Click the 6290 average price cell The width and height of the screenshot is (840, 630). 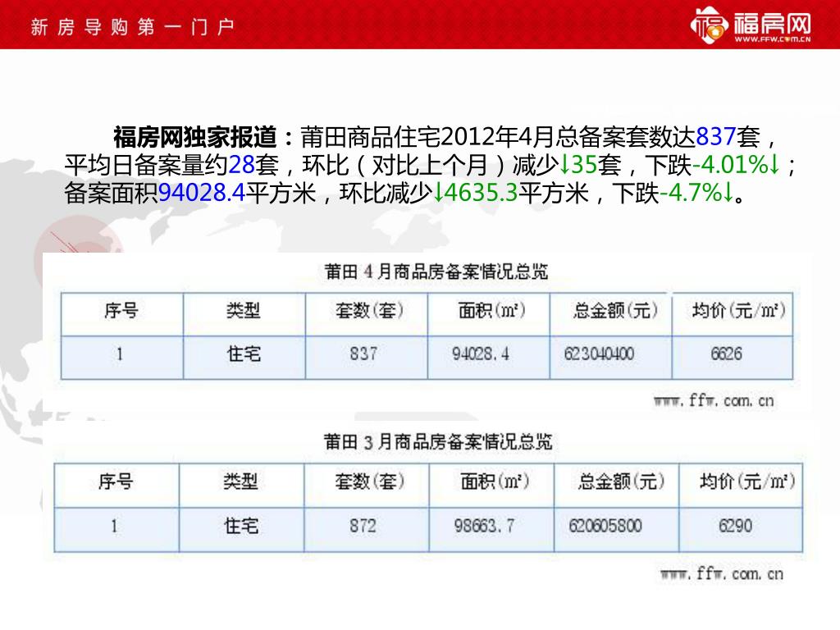tap(736, 526)
